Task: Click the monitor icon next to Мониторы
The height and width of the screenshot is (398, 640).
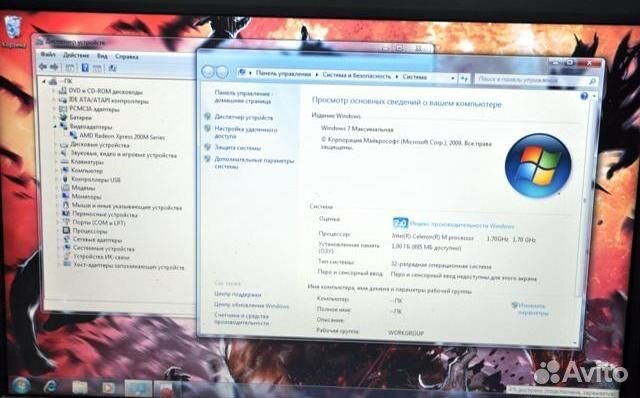Action: [65, 196]
